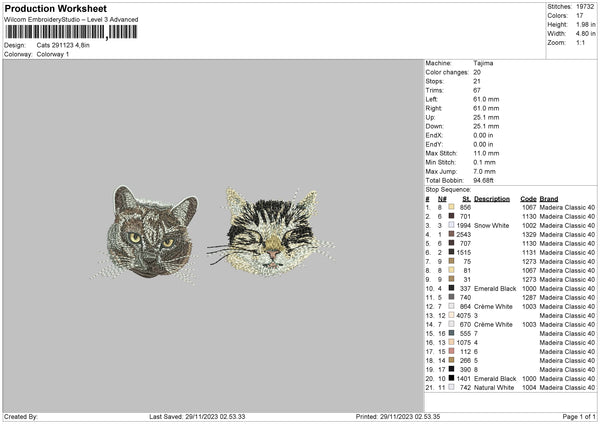Click the Stitches value 19732
Image resolution: width=600 pixels, height=424 pixels.
585,7
